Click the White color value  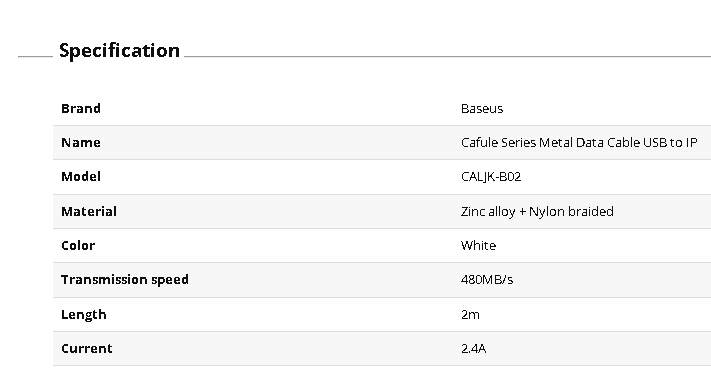click(478, 246)
